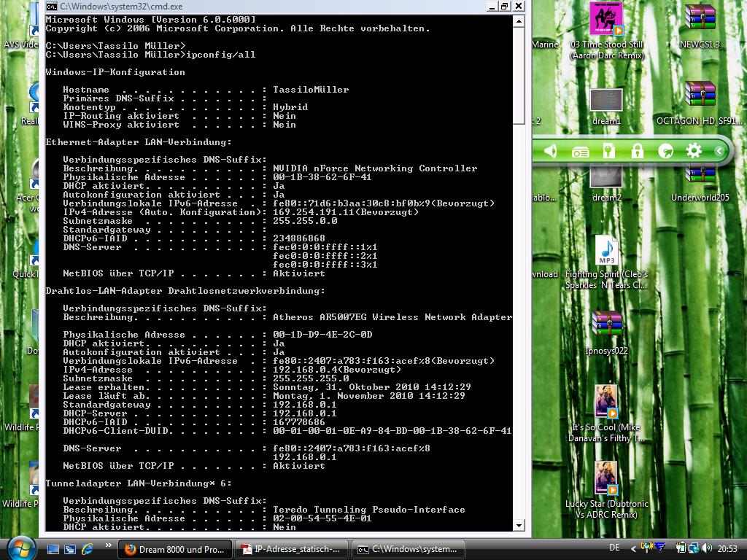Expand hidden Quick Launch items chevron
This screenshot has height=560, width=747.
click(109, 545)
